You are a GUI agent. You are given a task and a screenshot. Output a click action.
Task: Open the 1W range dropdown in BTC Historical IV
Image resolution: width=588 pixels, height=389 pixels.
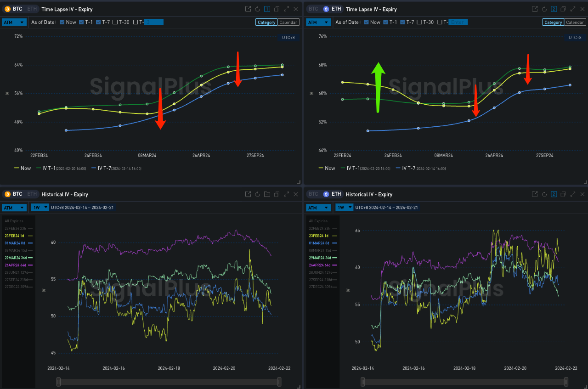pyautogui.click(x=39, y=208)
